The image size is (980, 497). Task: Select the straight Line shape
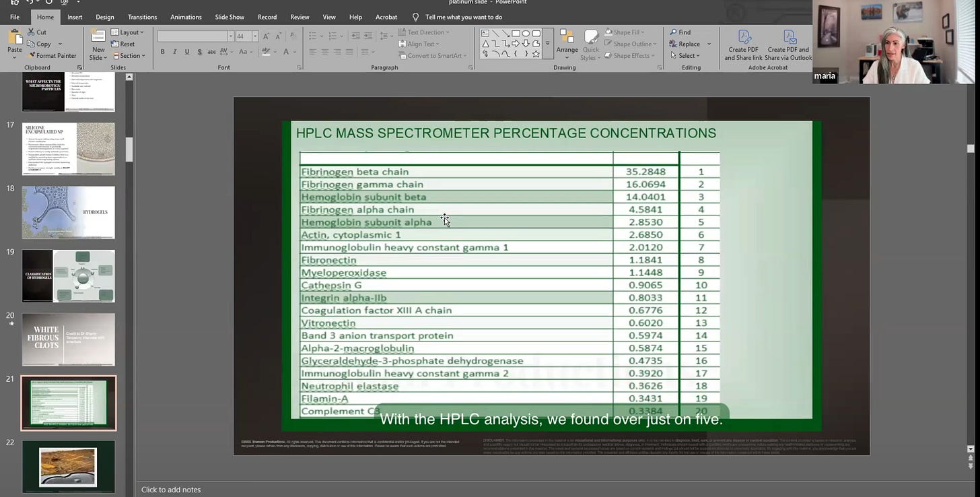click(495, 33)
